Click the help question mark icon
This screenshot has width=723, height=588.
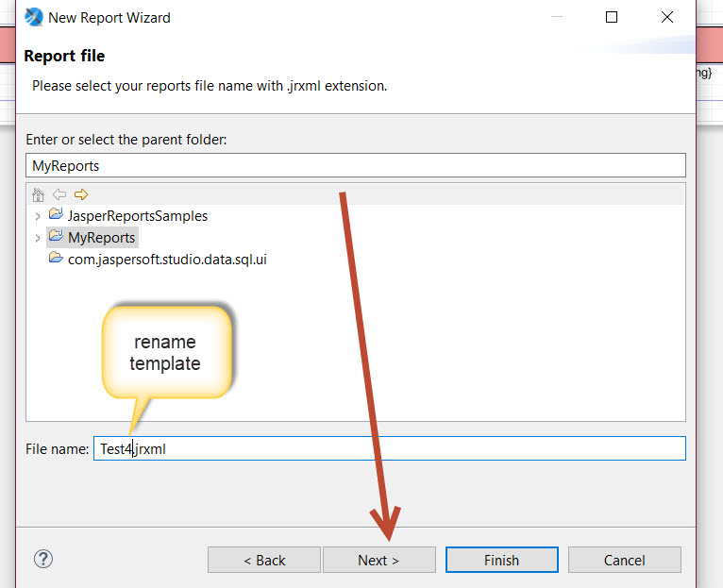click(42, 559)
